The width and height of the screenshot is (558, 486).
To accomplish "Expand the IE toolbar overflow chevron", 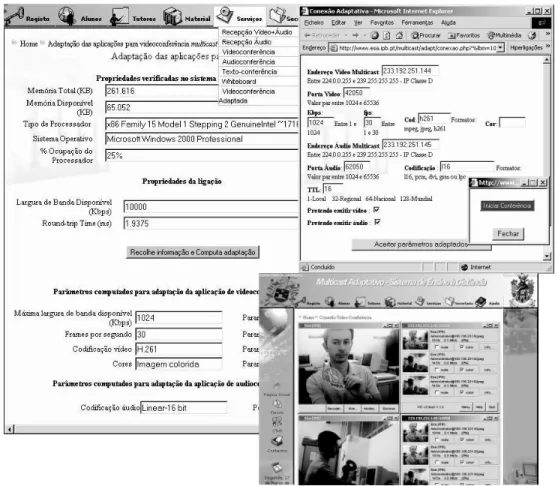I will tap(548, 34).
